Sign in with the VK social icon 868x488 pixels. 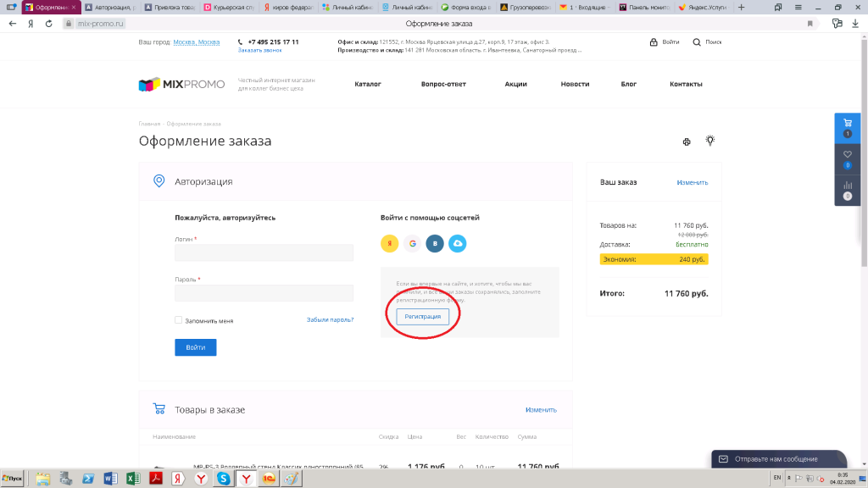click(x=435, y=244)
